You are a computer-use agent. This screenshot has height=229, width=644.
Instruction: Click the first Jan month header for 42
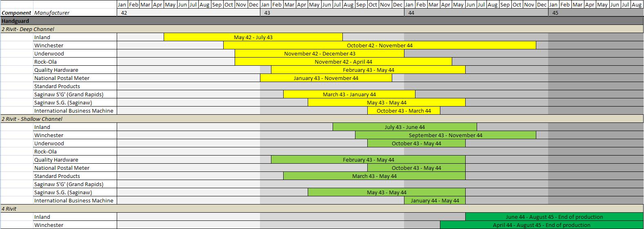122,4
